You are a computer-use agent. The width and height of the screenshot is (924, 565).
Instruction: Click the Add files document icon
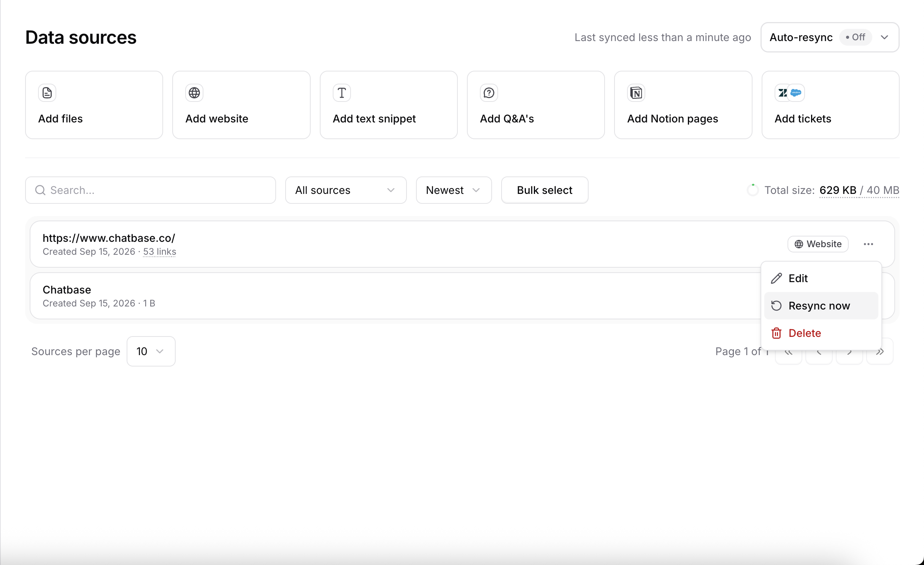47,93
